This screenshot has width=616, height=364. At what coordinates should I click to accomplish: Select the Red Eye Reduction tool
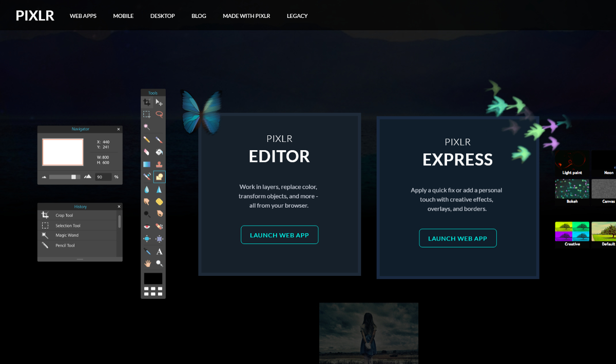[x=147, y=226]
